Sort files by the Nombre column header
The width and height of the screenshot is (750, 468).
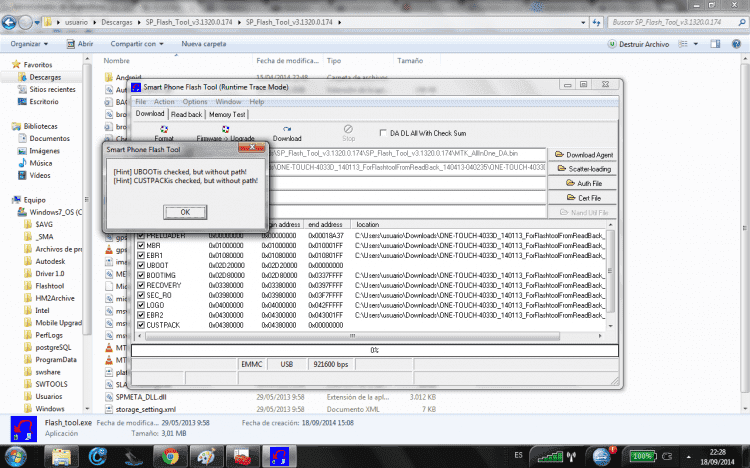(x=116, y=61)
